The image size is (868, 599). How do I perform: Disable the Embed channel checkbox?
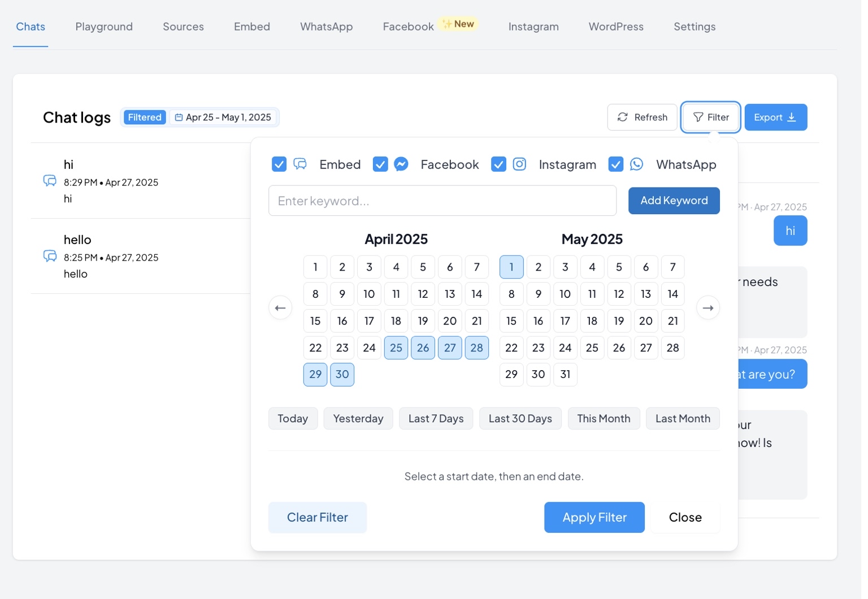(279, 164)
